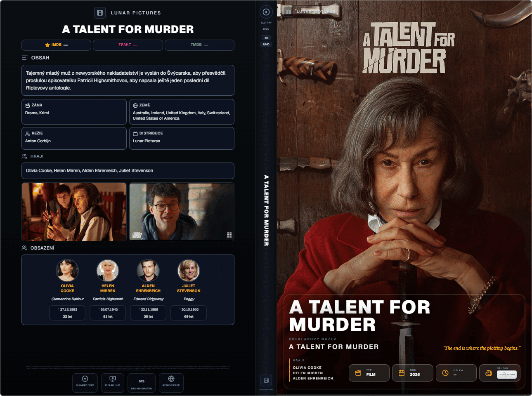Viewport: 532px width, 396px height.
Task: Click the building icon in the STUDIO box
Action: (x=489, y=373)
